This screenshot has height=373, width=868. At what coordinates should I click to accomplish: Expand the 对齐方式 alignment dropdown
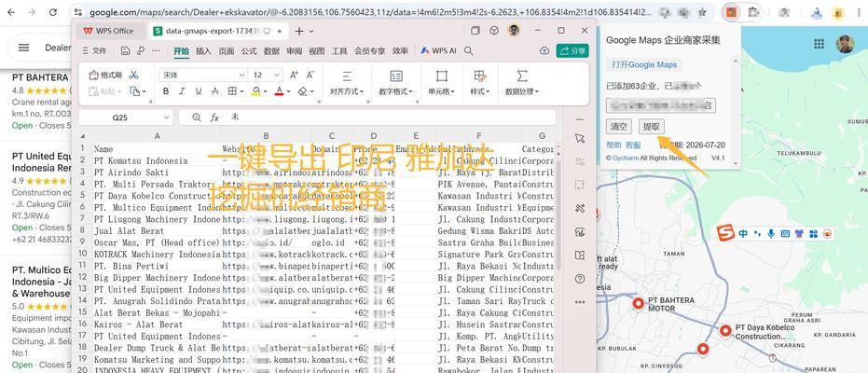tap(347, 91)
